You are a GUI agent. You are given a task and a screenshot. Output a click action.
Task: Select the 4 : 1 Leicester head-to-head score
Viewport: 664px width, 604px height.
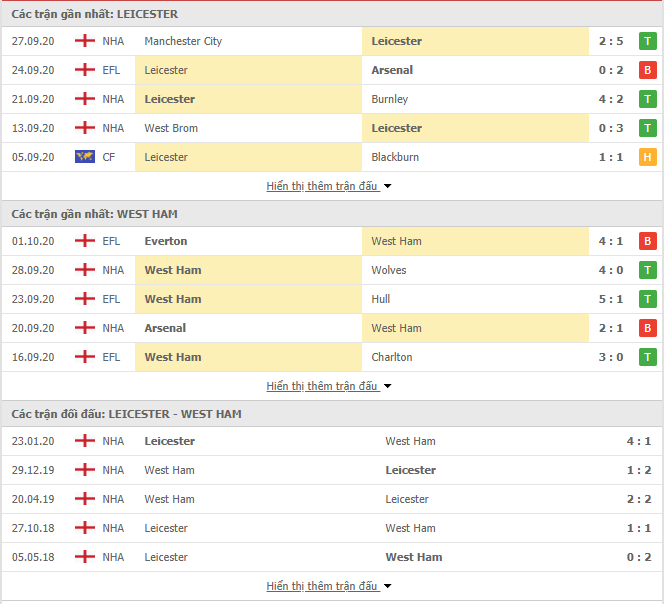(639, 441)
